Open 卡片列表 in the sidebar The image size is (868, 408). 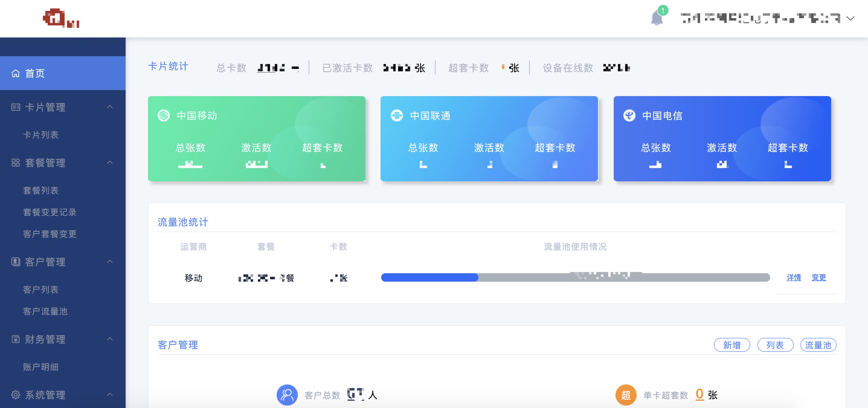point(41,135)
